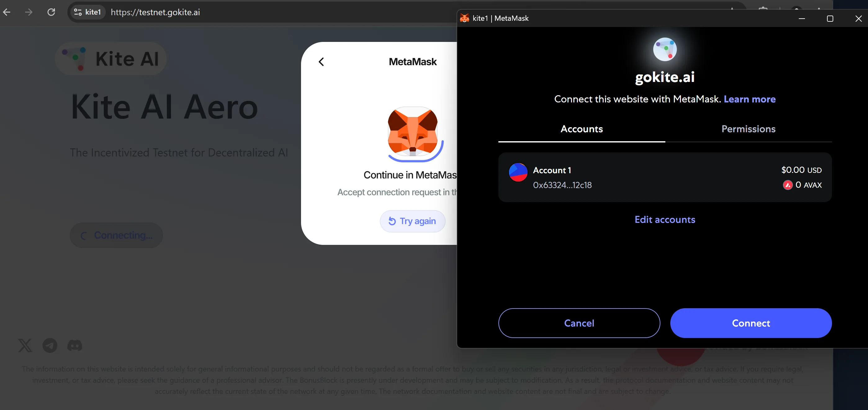The width and height of the screenshot is (868, 410).
Task: Open the Telegram social icon
Action: pos(50,345)
